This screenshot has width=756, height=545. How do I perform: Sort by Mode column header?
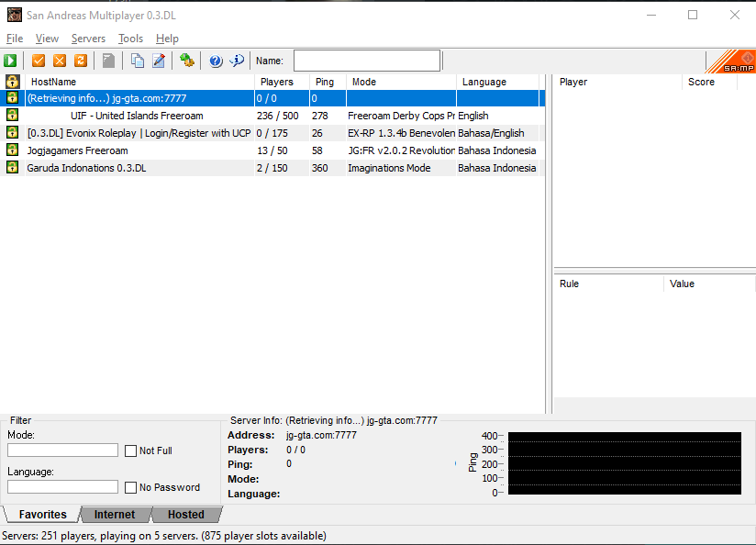point(401,82)
